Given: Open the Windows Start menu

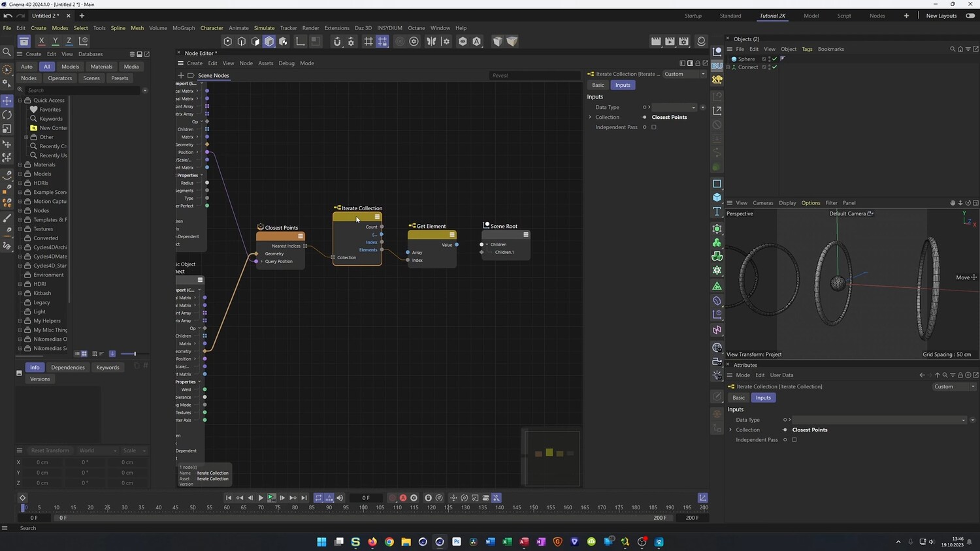Looking at the screenshot, I should point(321,541).
